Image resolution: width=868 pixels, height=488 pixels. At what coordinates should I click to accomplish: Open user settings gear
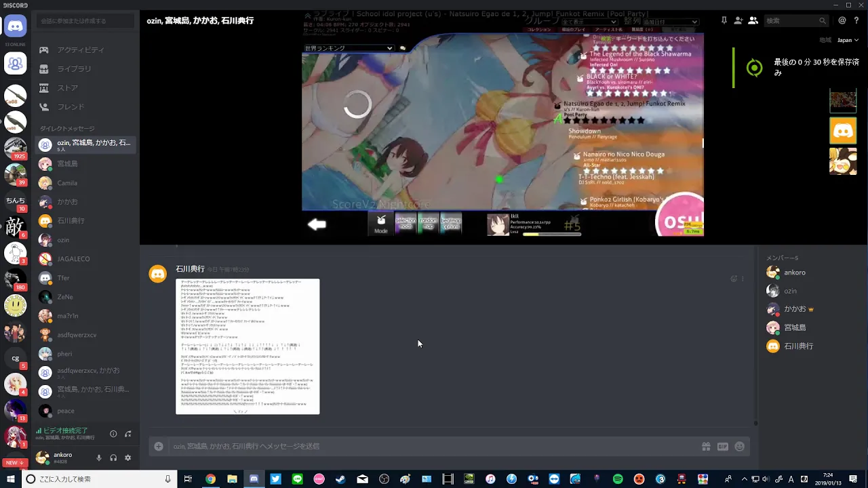pos(127,457)
